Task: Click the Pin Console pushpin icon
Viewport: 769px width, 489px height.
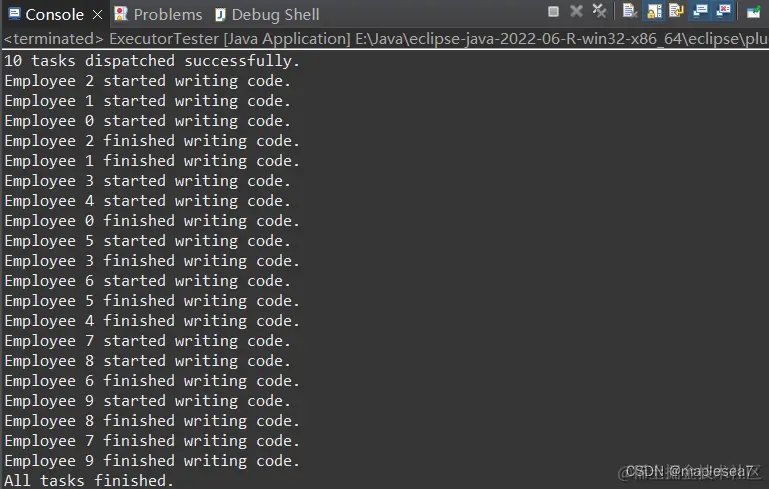Action: [753, 11]
